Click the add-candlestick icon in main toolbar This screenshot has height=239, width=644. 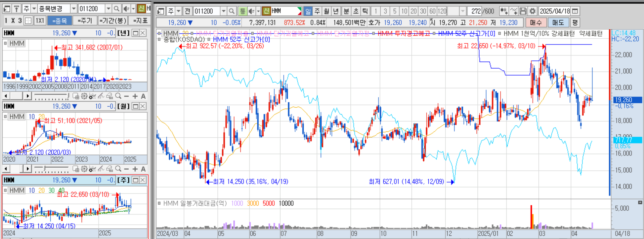tap(504, 11)
